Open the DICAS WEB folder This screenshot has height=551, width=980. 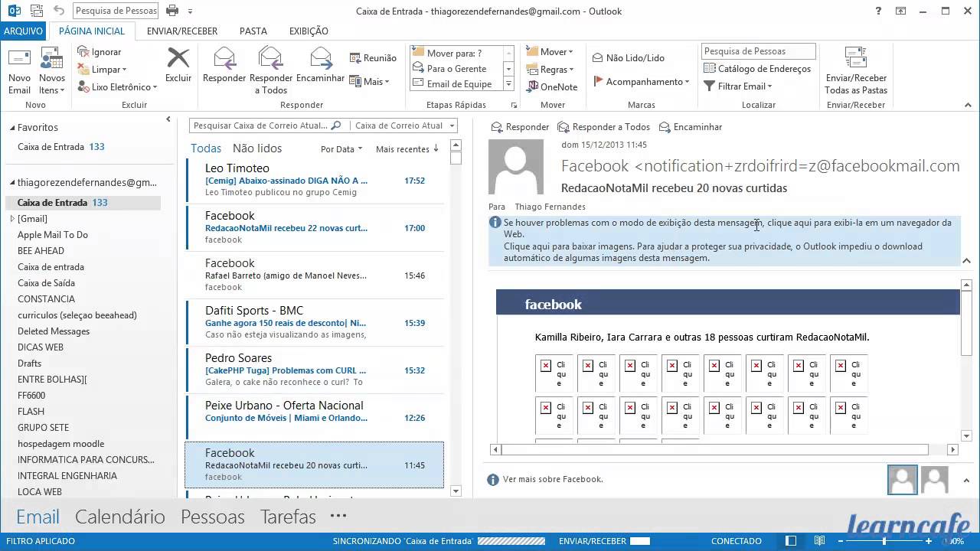click(41, 347)
